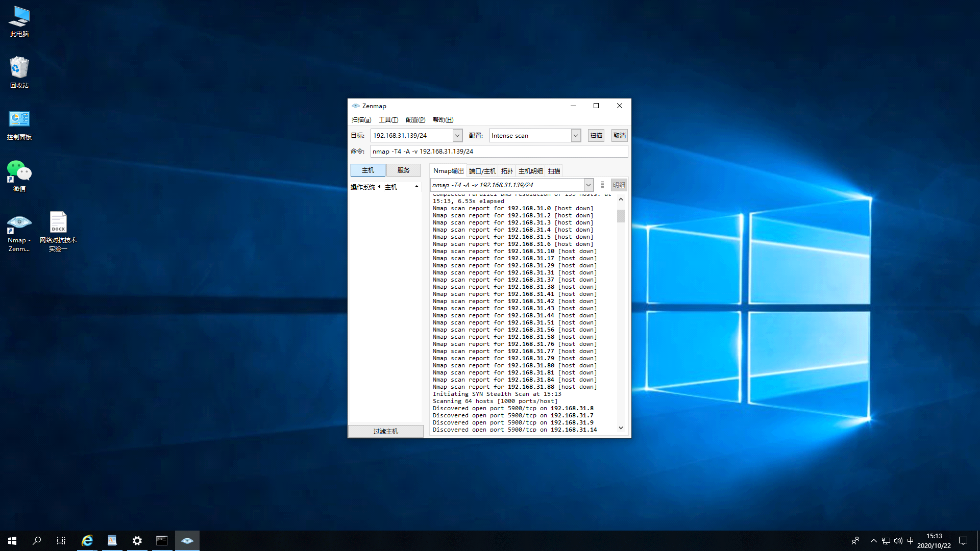The width and height of the screenshot is (980, 551).
Task: Open the scan output command dropdown
Action: pyautogui.click(x=589, y=185)
